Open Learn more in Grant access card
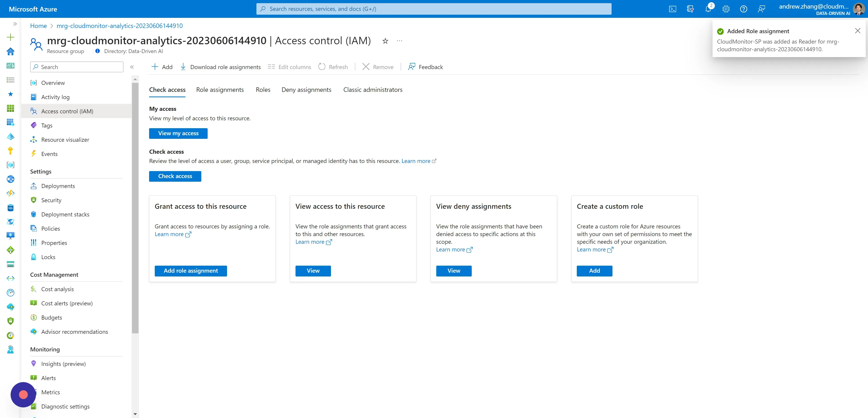The height and width of the screenshot is (418, 868). [173, 234]
